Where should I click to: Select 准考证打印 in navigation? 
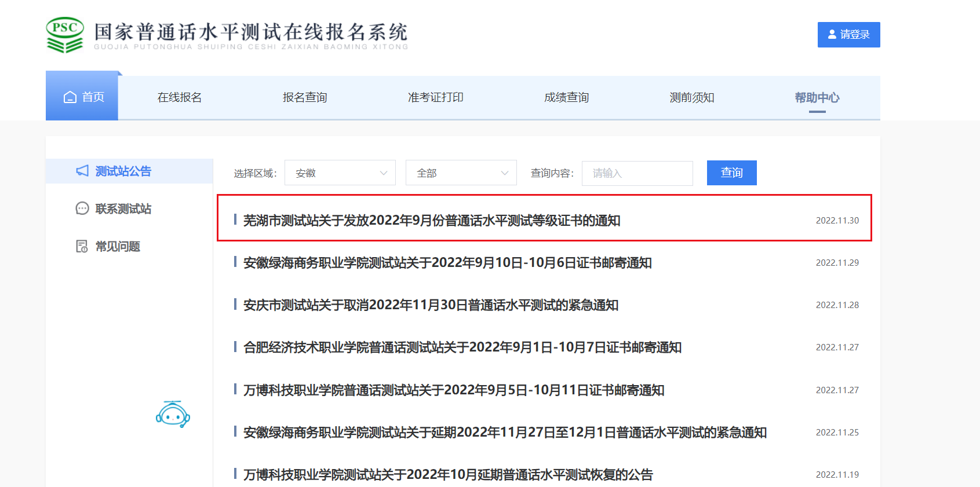pos(435,98)
